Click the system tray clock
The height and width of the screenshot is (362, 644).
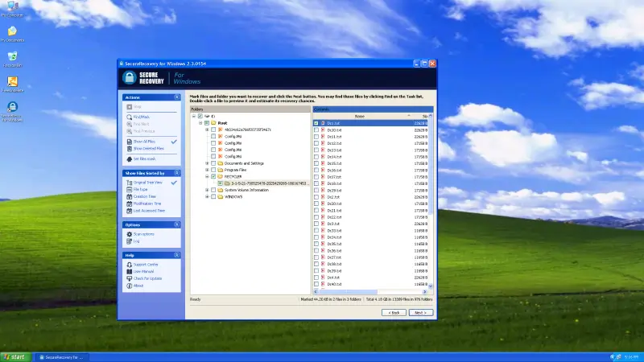point(631,357)
